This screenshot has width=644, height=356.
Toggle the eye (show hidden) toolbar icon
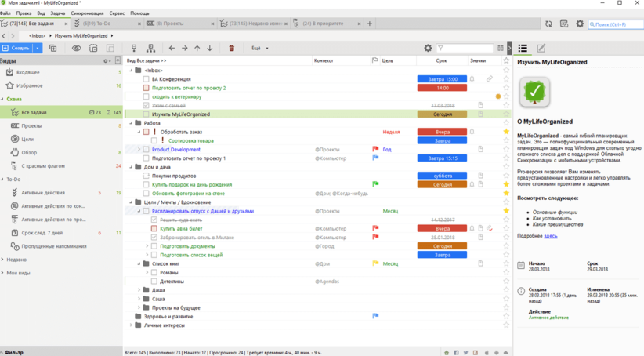tap(77, 48)
